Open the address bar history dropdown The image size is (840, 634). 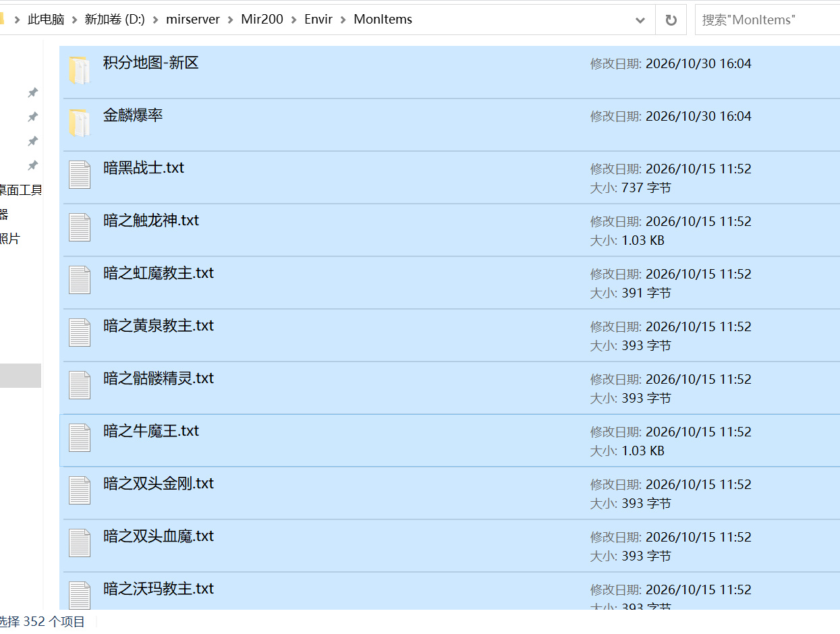(x=640, y=20)
